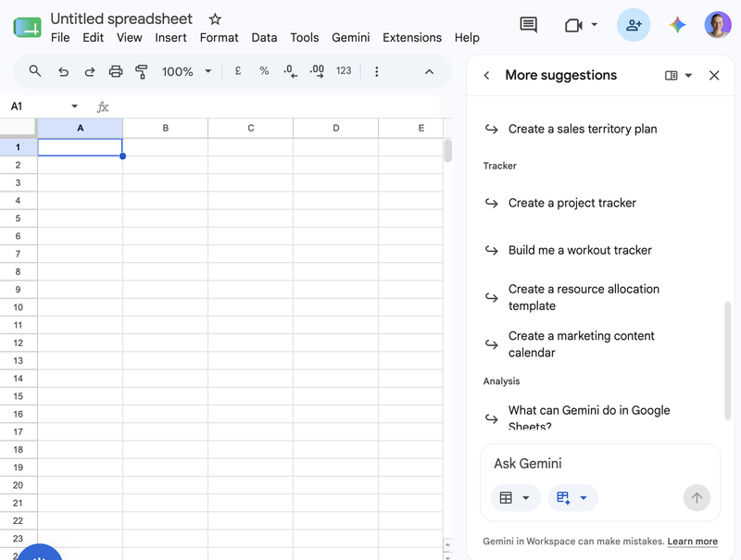Choose Create a resource allocation template
The image size is (741, 560).
coord(584,297)
